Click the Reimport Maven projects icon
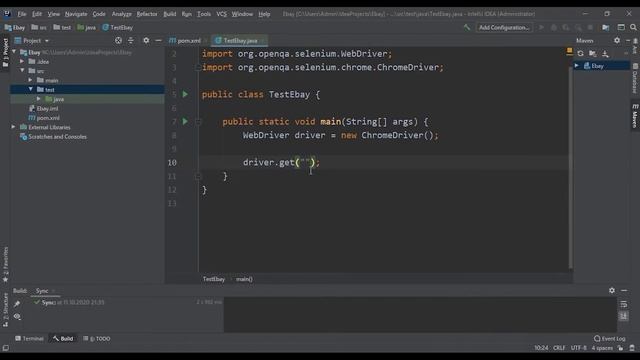The width and height of the screenshot is (640, 360). pyautogui.click(x=580, y=53)
